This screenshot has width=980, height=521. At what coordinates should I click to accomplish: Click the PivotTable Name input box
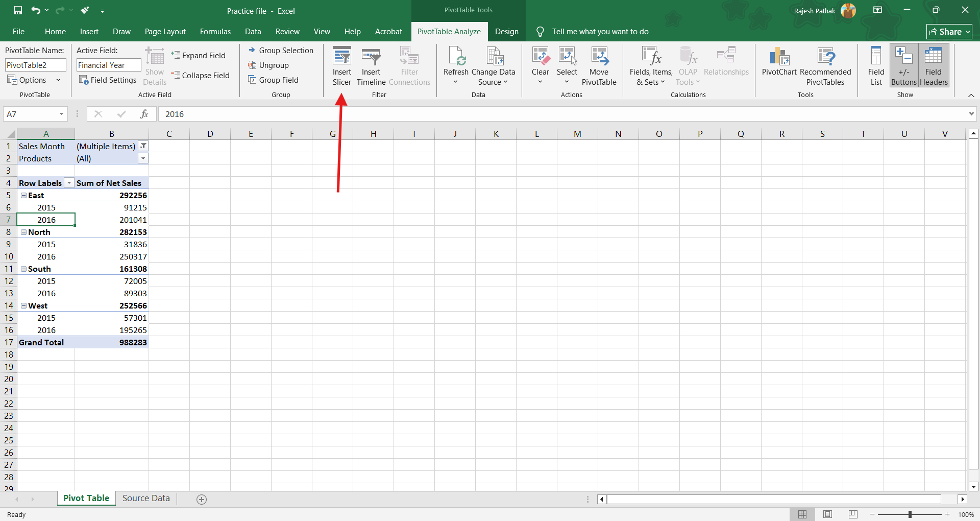point(35,65)
